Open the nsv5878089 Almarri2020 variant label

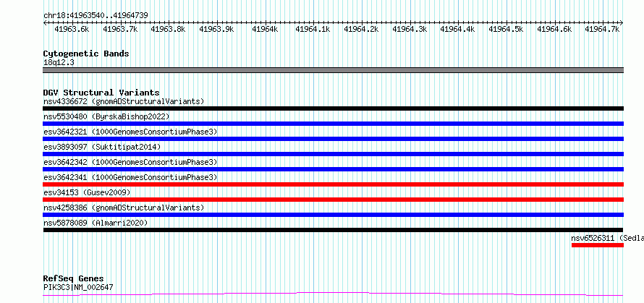96,223
